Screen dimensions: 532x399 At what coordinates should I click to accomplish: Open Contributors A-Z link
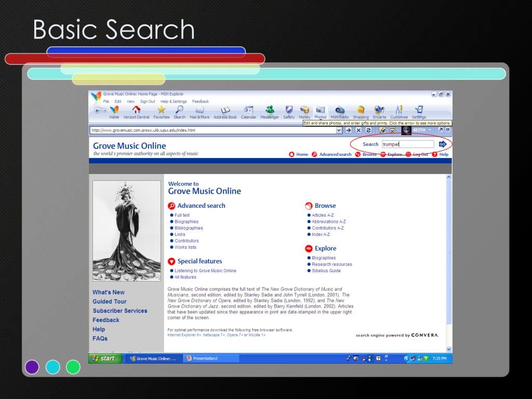pyautogui.click(x=328, y=228)
